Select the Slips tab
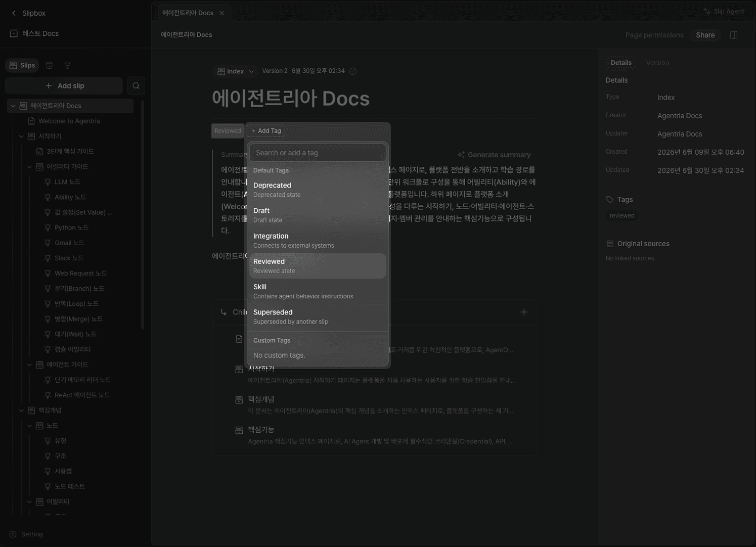 pyautogui.click(x=22, y=65)
